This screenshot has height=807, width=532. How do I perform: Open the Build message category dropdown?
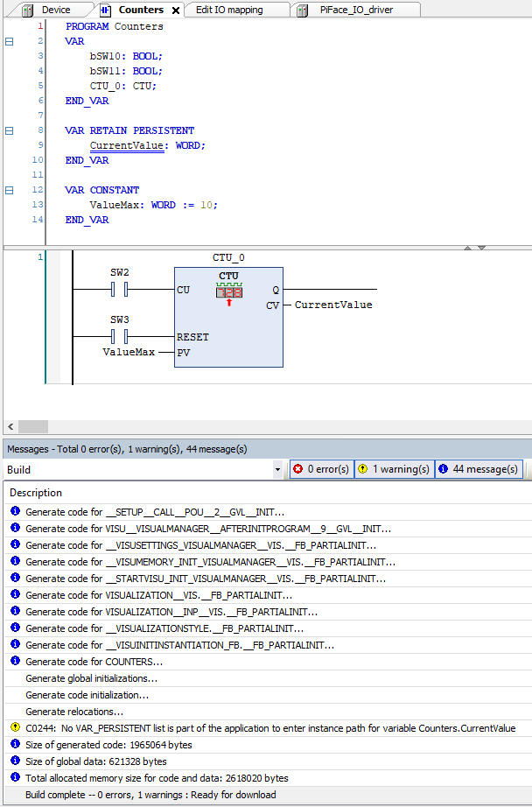point(277,470)
